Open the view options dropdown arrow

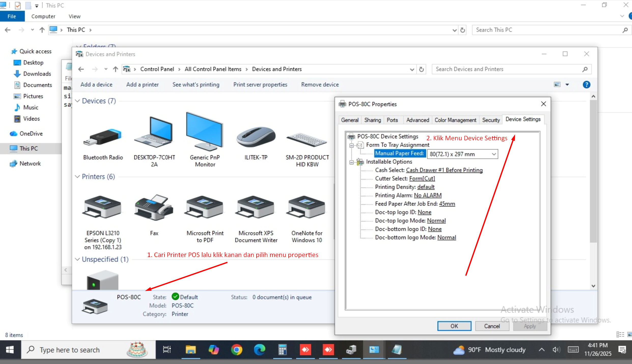(x=567, y=85)
